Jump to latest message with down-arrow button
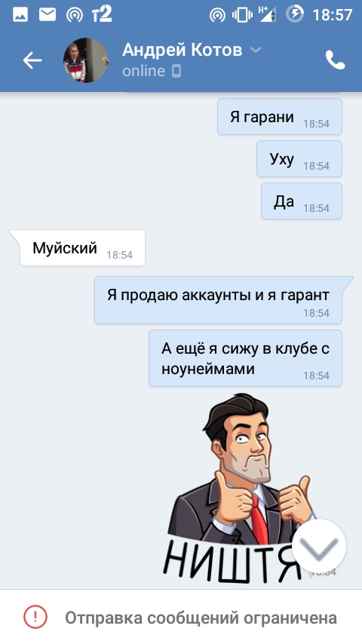362x644 pixels. tap(319, 546)
